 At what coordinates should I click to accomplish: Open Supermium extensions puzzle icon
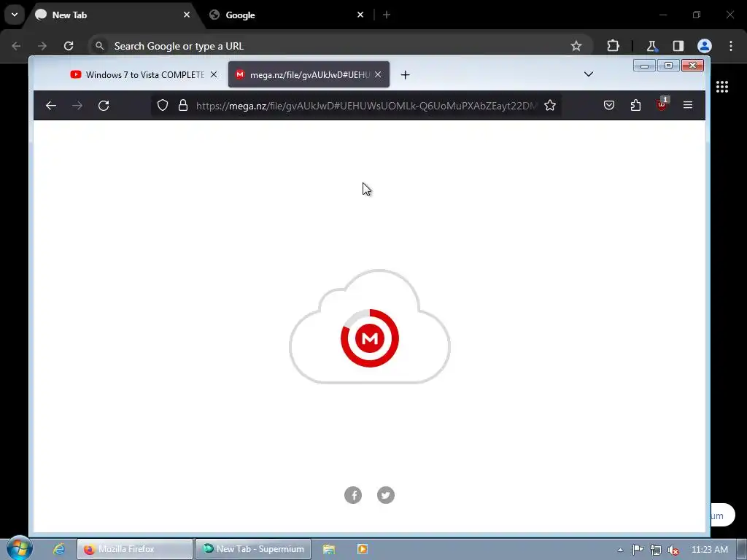pos(613,46)
